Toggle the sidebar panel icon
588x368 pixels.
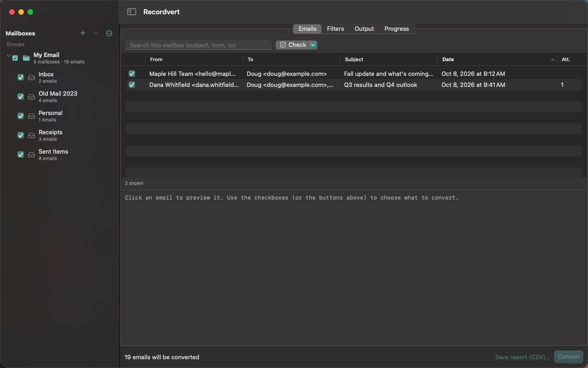click(131, 12)
